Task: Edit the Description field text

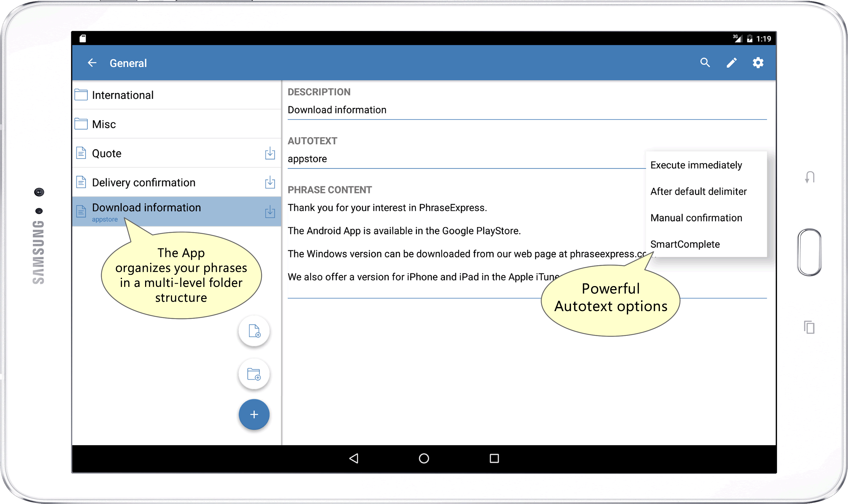Action: point(527,110)
